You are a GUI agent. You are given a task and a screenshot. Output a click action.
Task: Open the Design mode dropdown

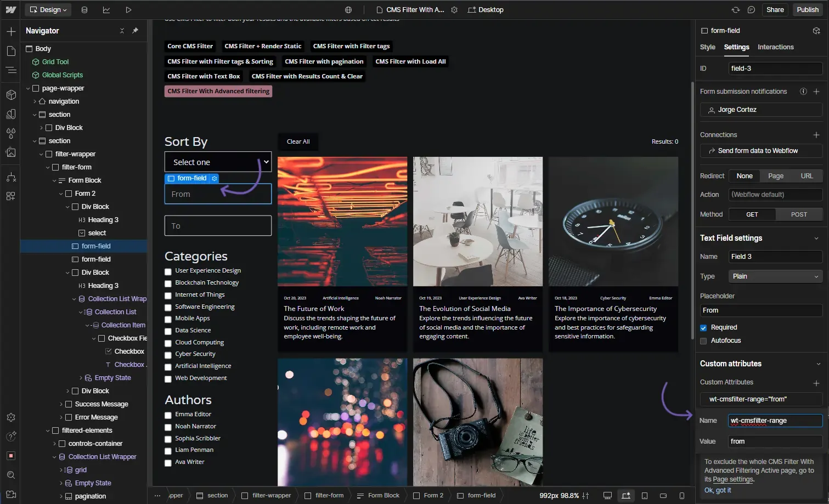[x=48, y=10]
